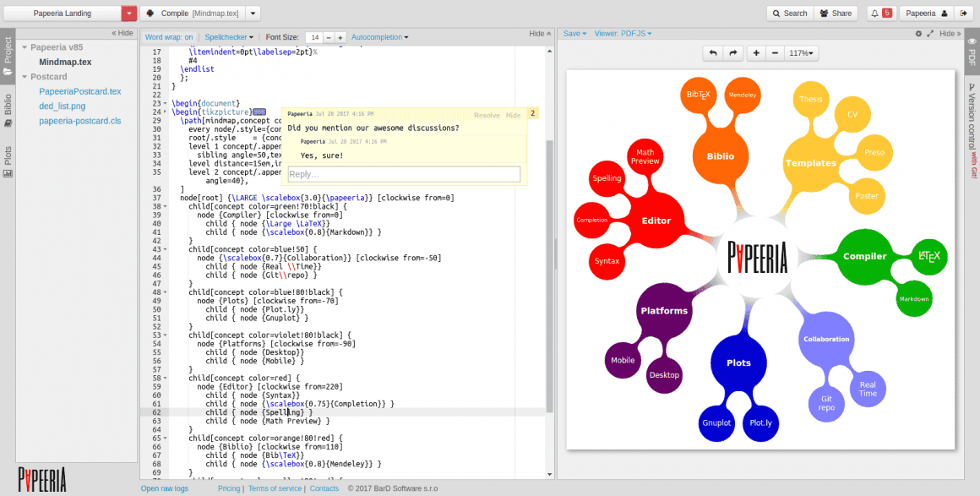Image resolution: width=980 pixels, height=496 pixels.
Task: Expand PDF viewer to fullscreen
Action: (x=930, y=34)
